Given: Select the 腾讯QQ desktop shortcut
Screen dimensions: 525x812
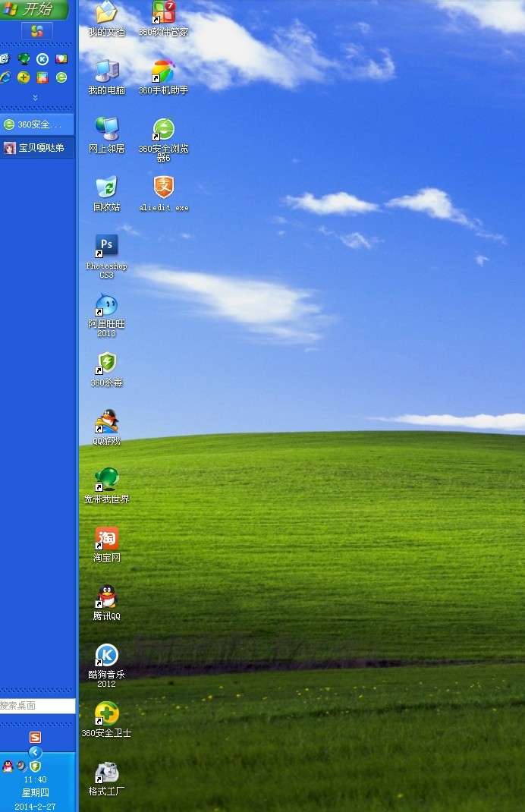Looking at the screenshot, I should pos(107,603).
